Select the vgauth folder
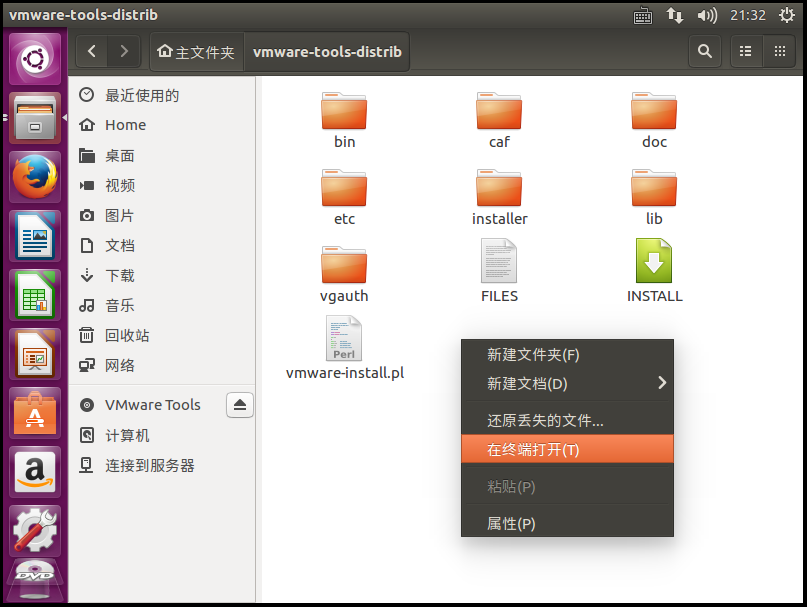Image resolution: width=807 pixels, height=607 pixels. pyautogui.click(x=344, y=275)
